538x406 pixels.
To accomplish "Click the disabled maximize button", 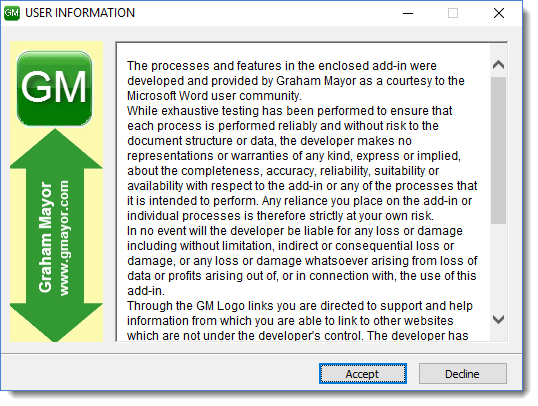I will (x=453, y=13).
